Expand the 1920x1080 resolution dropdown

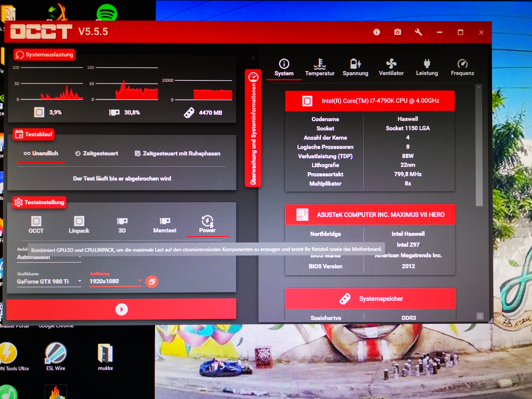(116, 281)
